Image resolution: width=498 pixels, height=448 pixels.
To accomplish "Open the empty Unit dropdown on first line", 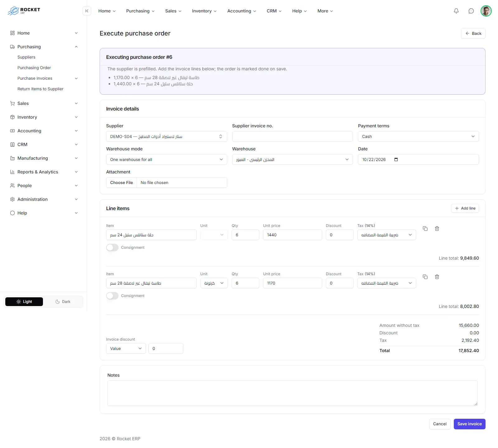I will point(214,235).
